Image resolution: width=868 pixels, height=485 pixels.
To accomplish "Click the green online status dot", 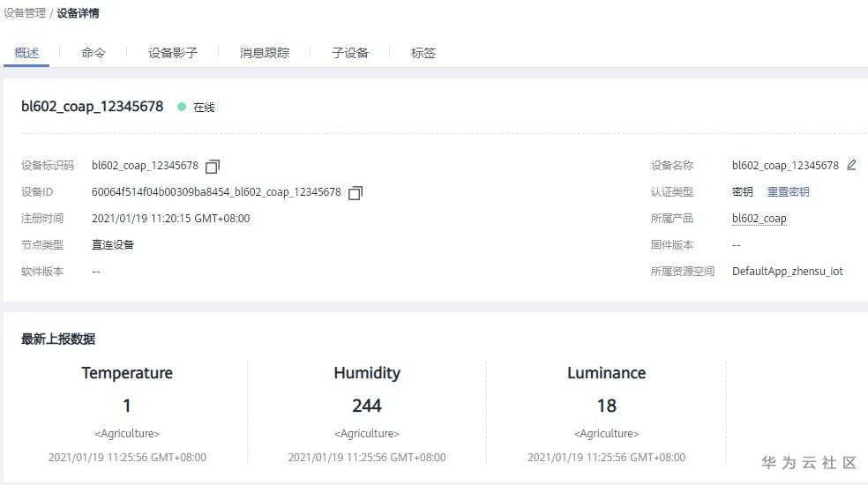I will point(182,107).
